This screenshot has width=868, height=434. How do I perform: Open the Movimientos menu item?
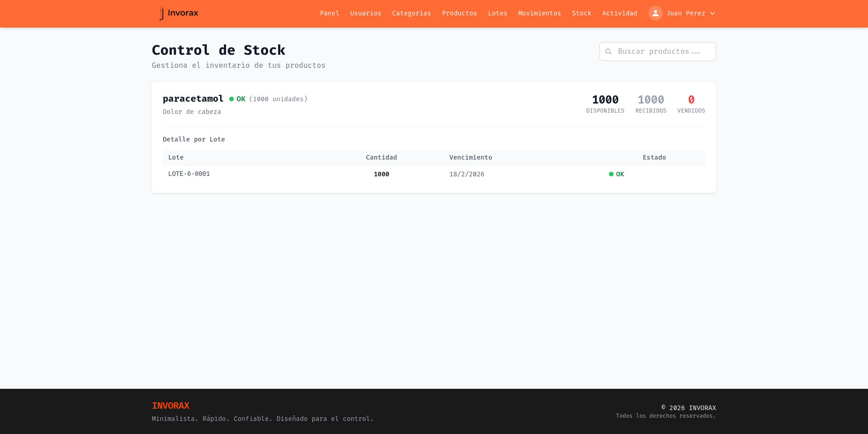[539, 13]
